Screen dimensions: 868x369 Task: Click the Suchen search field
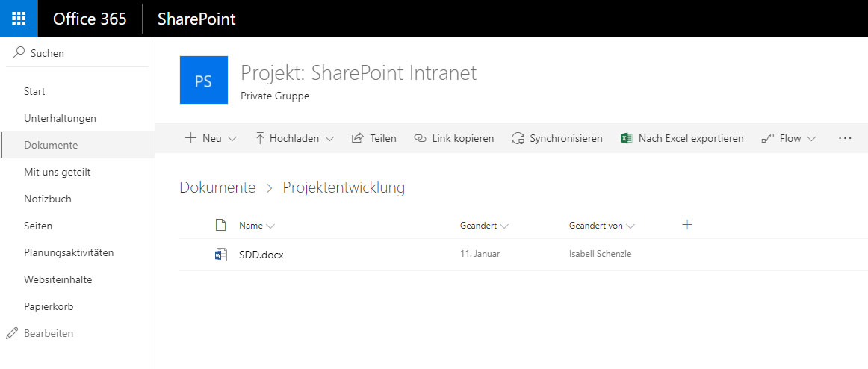pyautogui.click(x=78, y=53)
